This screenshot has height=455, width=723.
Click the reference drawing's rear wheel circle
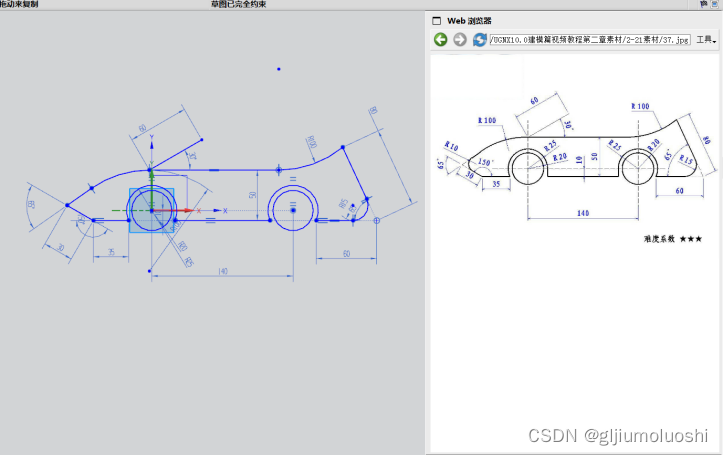pyautogui.click(x=639, y=167)
